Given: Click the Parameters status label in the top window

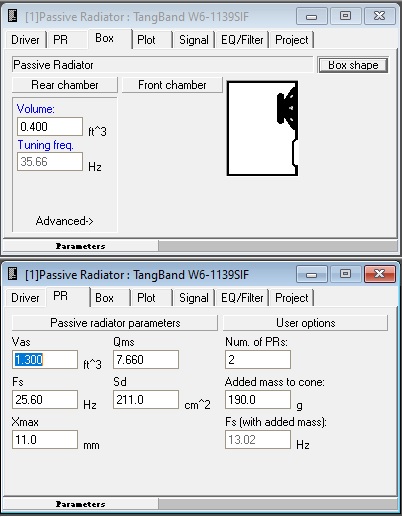Looking at the screenshot, I should coord(80,246).
